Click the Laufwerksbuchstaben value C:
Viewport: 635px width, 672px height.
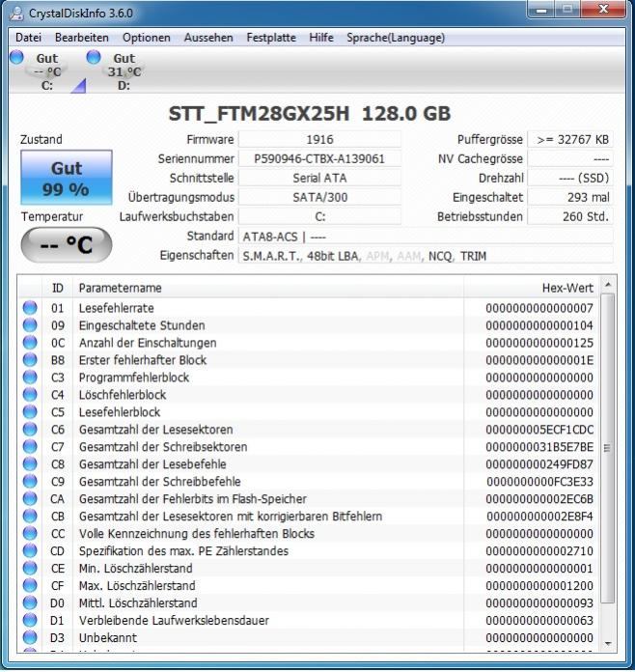point(319,217)
